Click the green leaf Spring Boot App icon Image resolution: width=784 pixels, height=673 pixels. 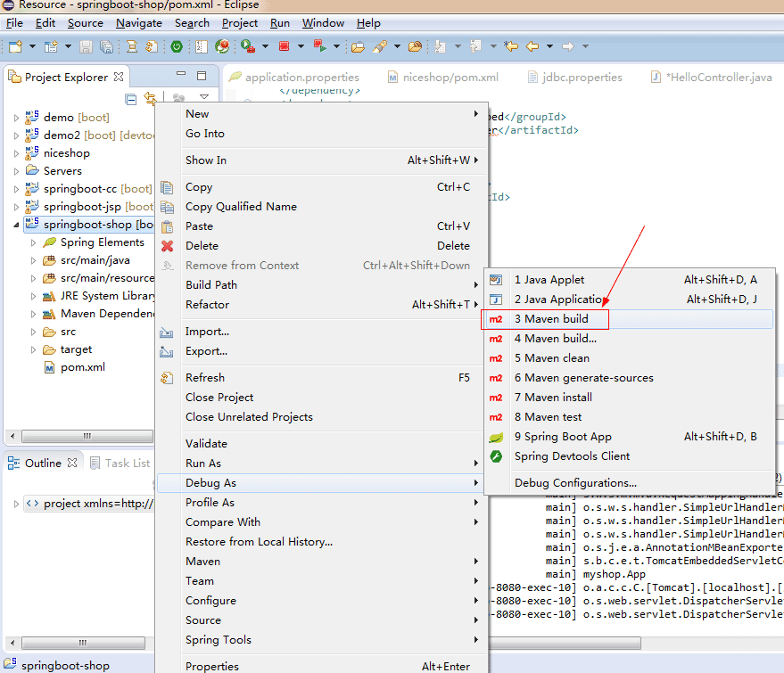[x=497, y=437]
